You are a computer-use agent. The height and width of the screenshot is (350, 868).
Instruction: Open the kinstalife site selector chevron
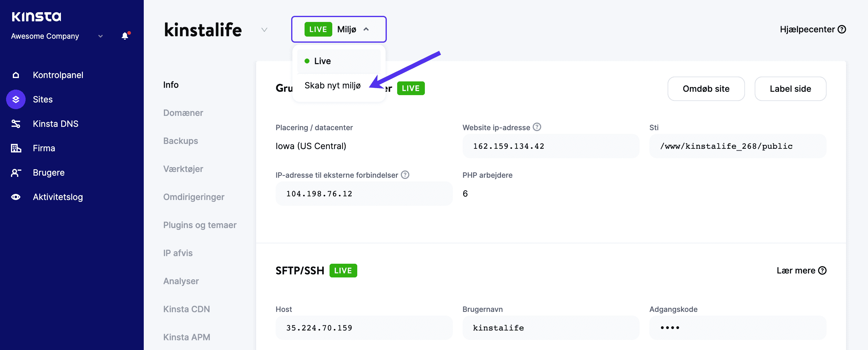click(x=264, y=30)
